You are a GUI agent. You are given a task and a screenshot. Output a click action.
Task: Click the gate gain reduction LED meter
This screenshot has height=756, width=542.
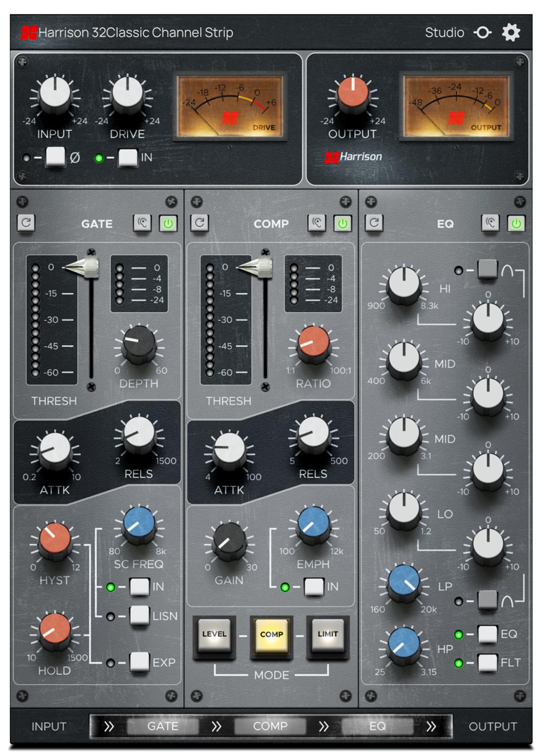139,283
